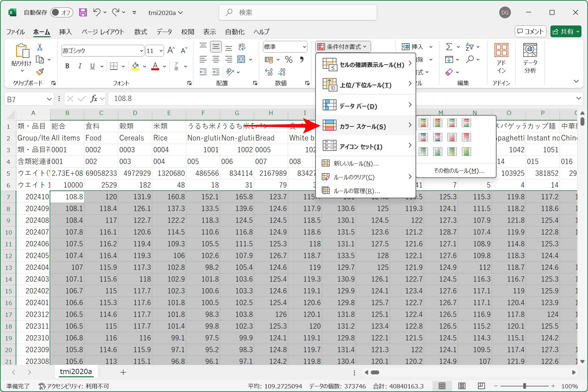Click the Wrap Text icon
588x392 pixels.
[242, 47]
